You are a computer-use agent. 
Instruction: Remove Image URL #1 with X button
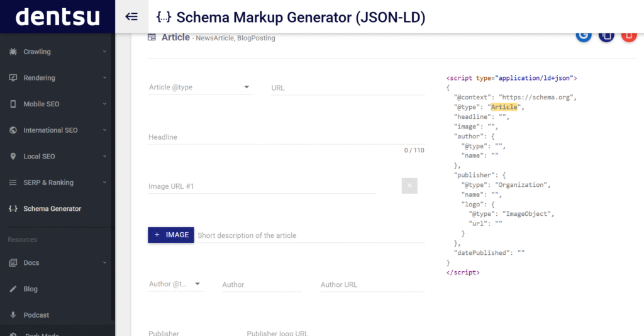[409, 186]
